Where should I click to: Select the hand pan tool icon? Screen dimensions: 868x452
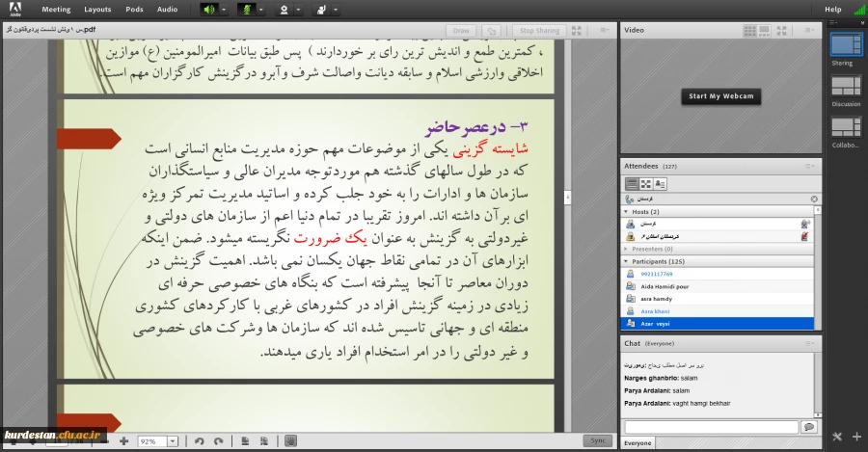coord(290,440)
